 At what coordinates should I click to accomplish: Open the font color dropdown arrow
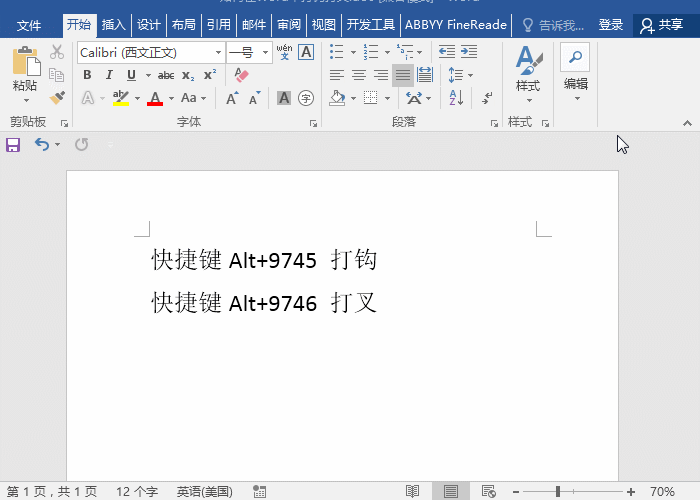tap(171, 99)
